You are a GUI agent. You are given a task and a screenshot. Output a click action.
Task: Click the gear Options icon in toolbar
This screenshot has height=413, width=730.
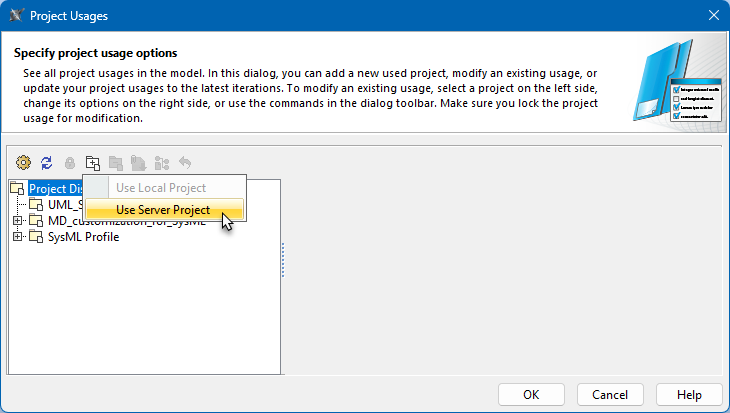[24, 162]
